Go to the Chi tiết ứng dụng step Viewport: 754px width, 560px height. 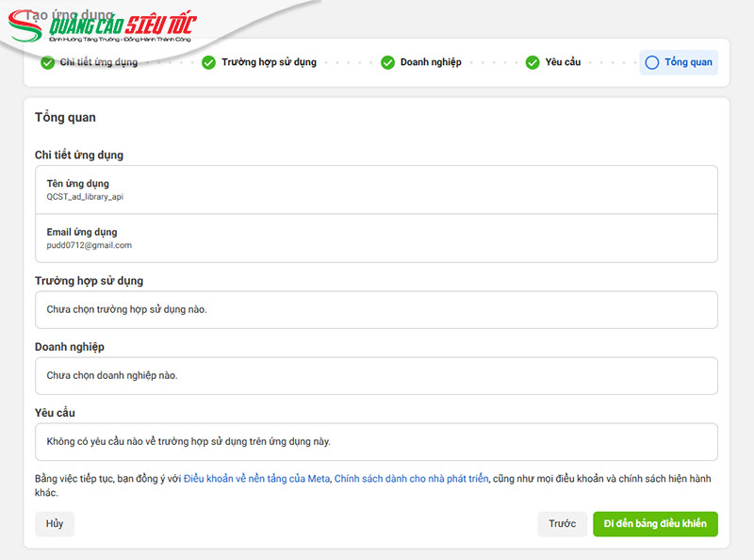[98, 63]
